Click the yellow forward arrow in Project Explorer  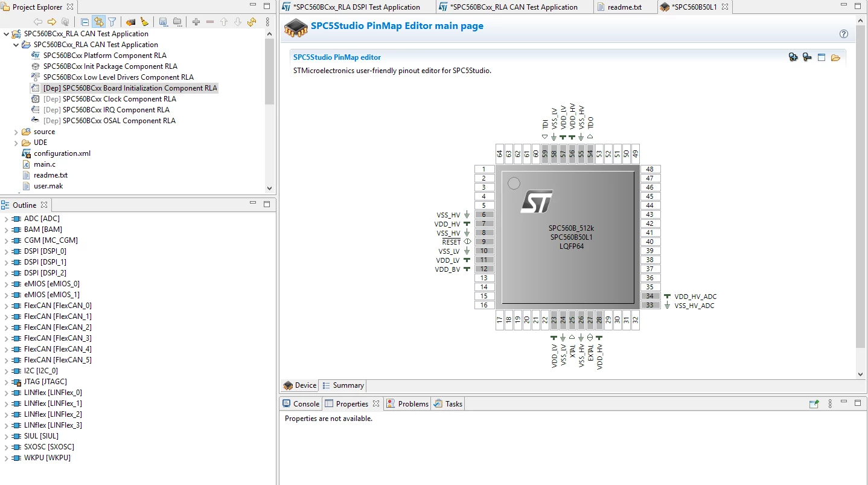[x=52, y=22]
